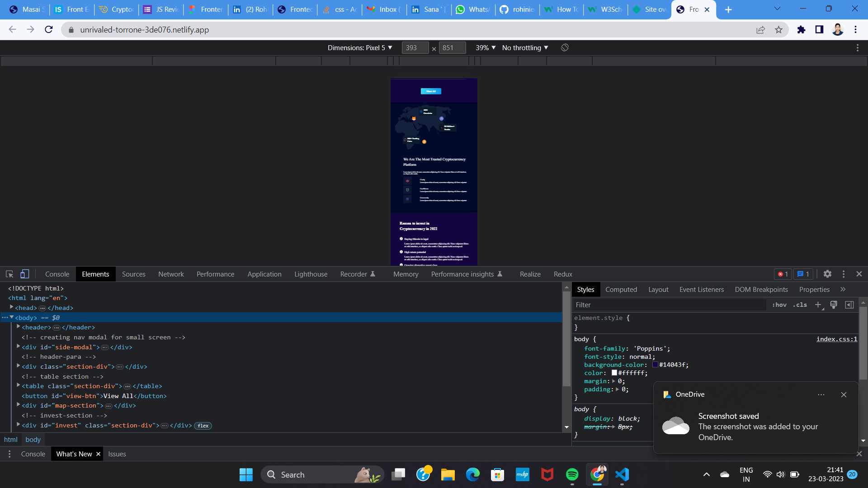This screenshot has height=488, width=868.
Task: Expand the header element node
Action: 19,327
